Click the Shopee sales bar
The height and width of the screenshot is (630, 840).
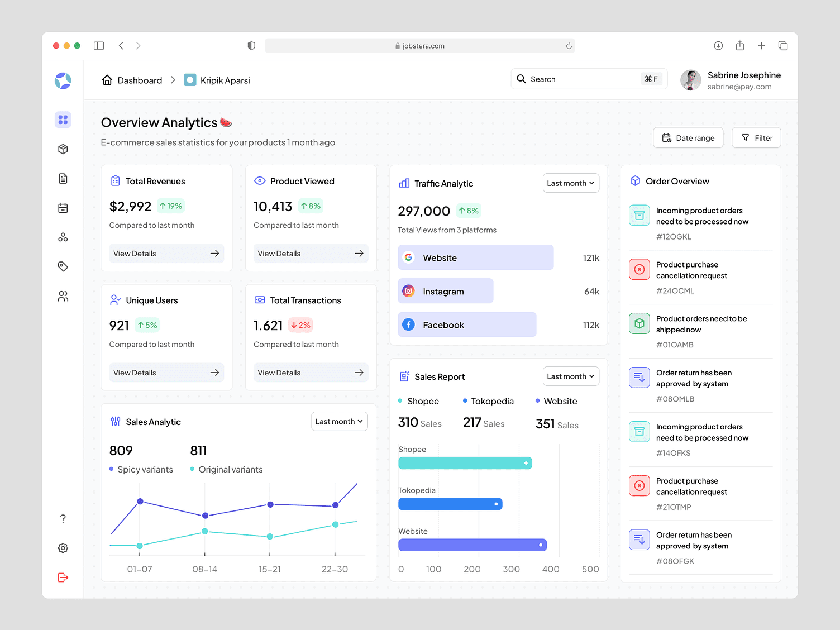coord(465,463)
